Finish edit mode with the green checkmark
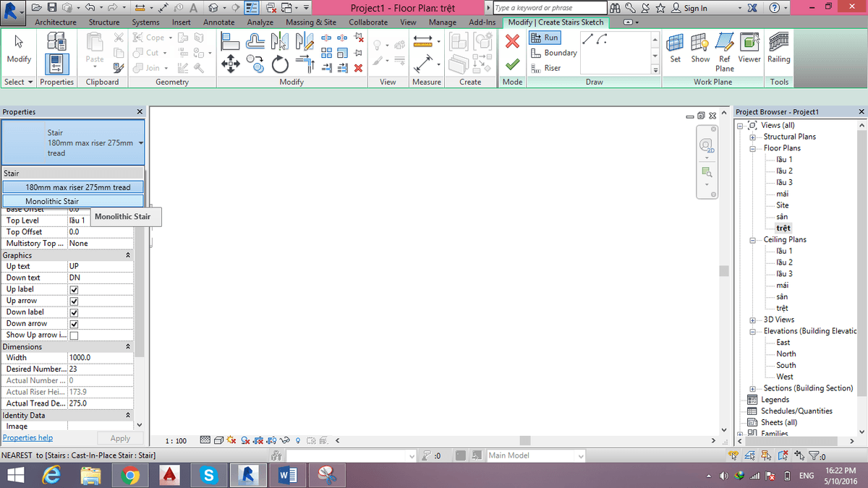Screen dimensions: 868x488 (x=512, y=64)
